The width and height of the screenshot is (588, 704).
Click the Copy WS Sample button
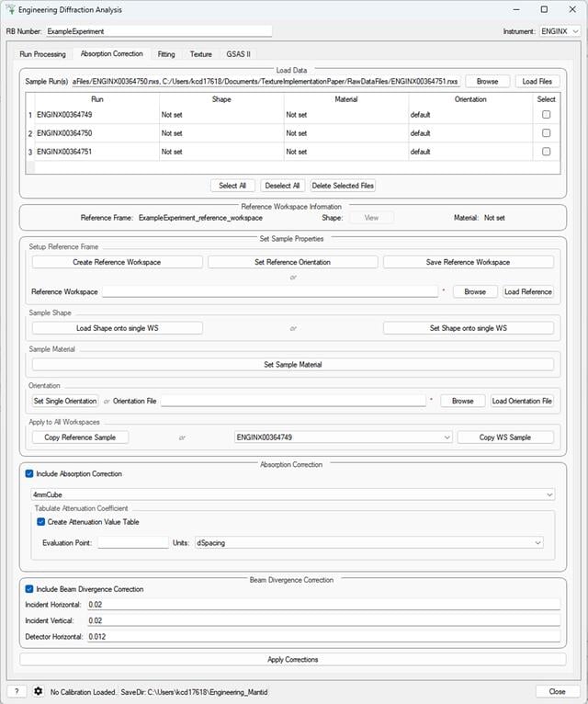coord(505,437)
